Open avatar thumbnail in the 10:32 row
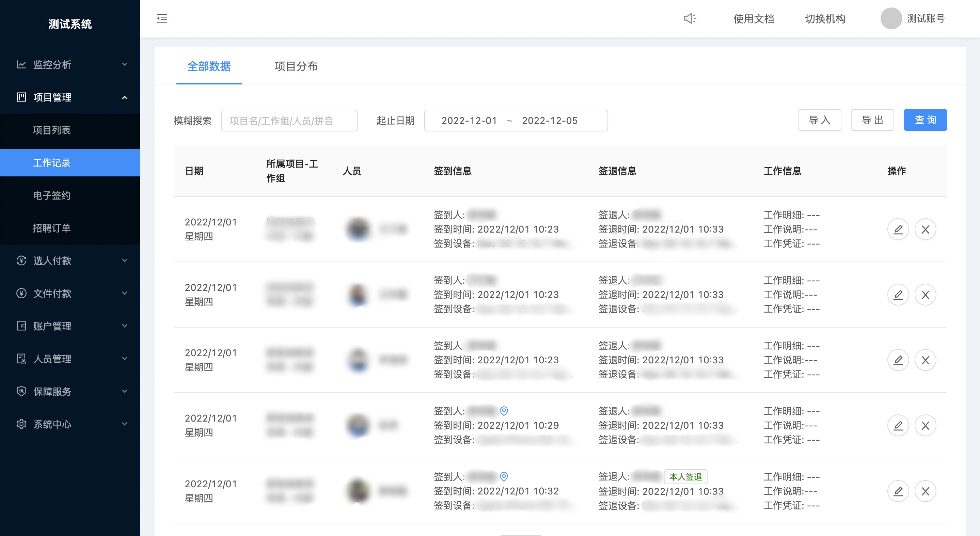This screenshot has width=980, height=536. (x=358, y=491)
